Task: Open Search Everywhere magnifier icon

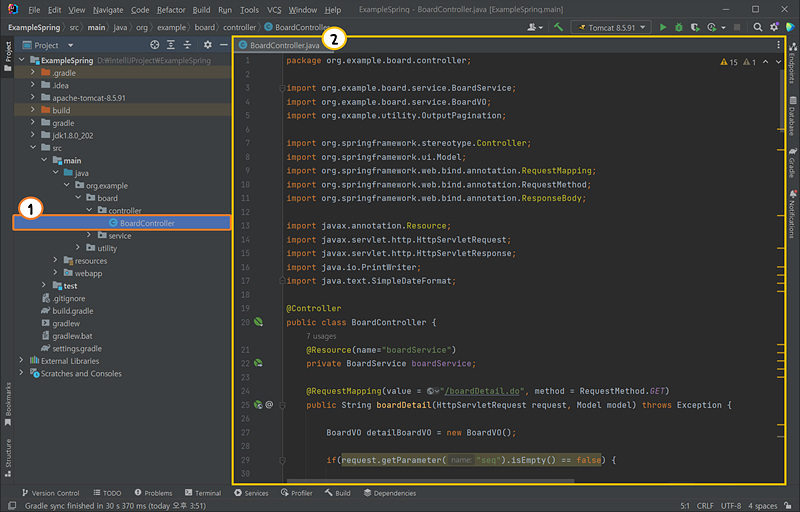Action: tap(758, 27)
